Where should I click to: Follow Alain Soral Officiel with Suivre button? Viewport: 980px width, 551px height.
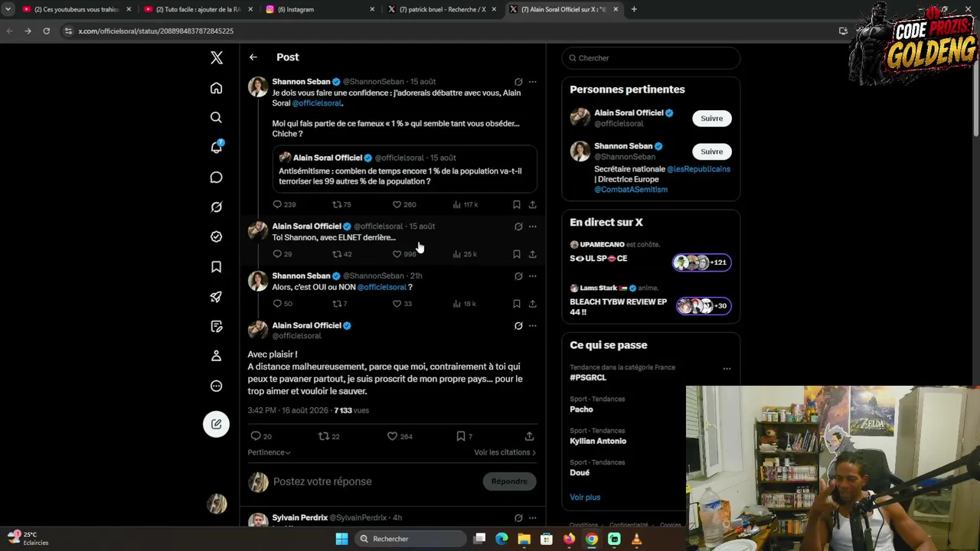[712, 119]
